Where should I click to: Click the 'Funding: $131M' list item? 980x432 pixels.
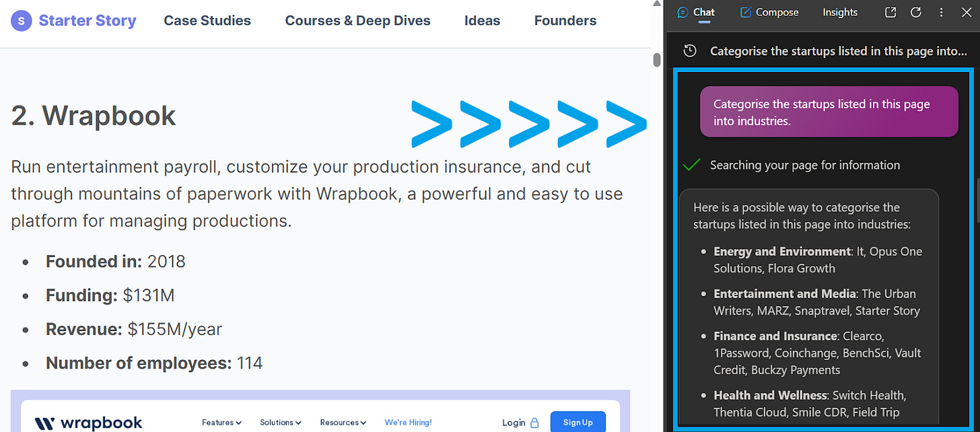click(x=110, y=295)
